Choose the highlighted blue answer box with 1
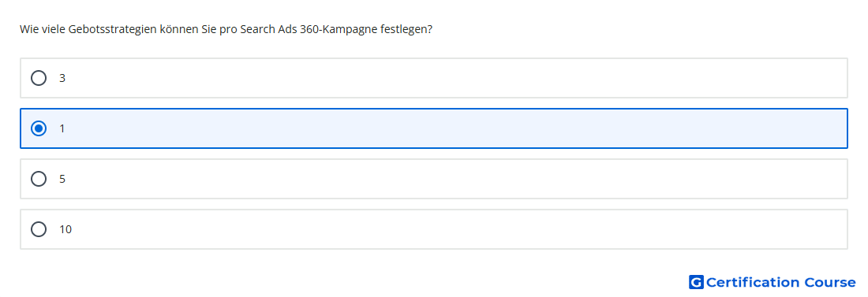This screenshot has width=868, height=297. [433, 128]
